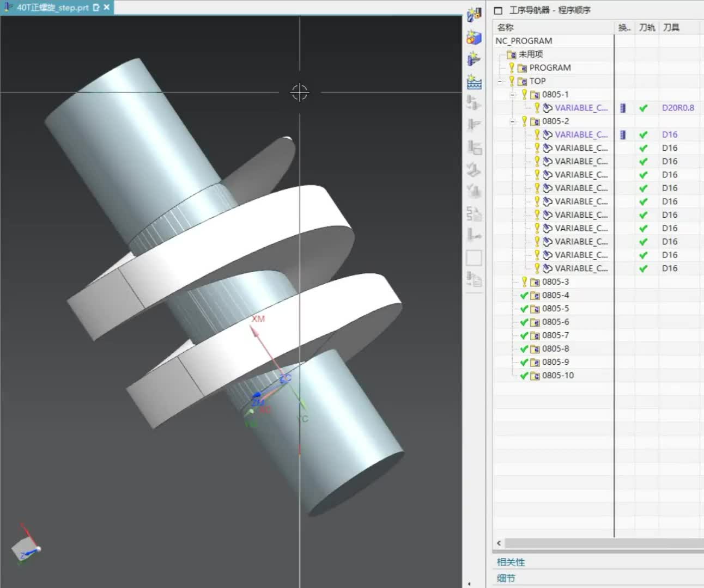Select the NC_PROGRAM root node
The image size is (704, 588).
tap(524, 41)
